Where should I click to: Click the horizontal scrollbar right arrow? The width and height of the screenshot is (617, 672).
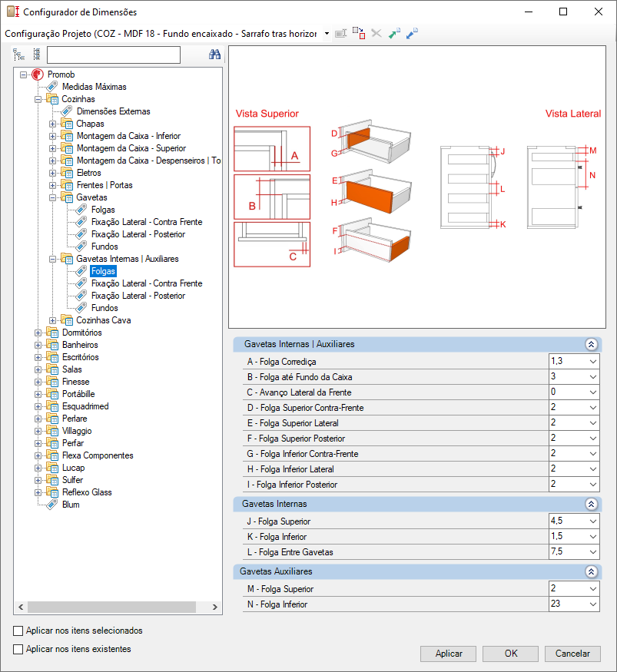coord(215,607)
